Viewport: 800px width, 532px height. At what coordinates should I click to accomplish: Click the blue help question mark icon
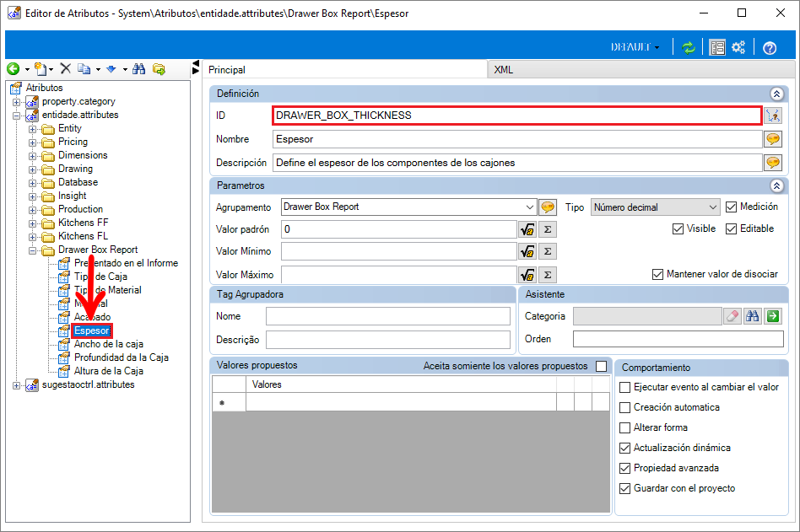[x=770, y=48]
